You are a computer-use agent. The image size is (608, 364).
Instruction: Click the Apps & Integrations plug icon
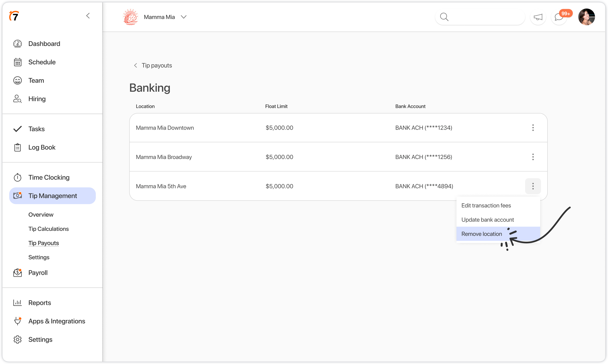(x=17, y=321)
